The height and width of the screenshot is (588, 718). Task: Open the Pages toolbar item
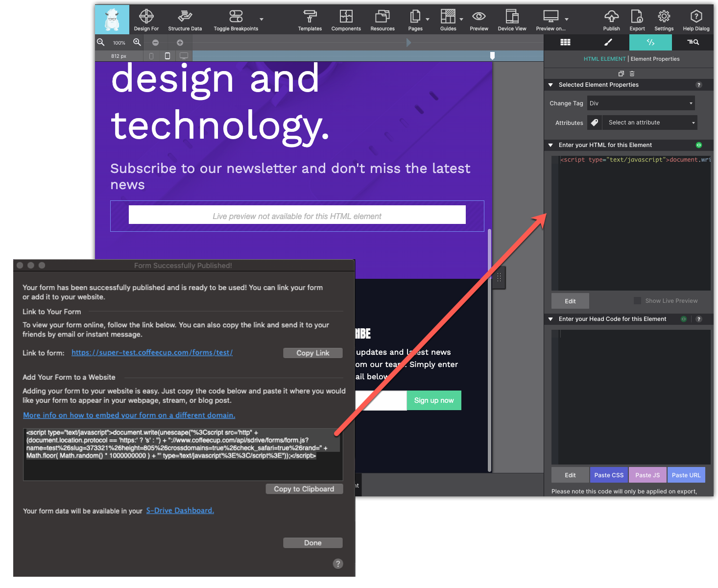point(415,20)
